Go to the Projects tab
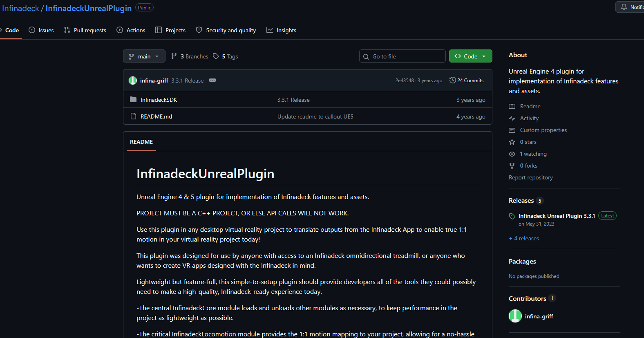 (x=170, y=30)
